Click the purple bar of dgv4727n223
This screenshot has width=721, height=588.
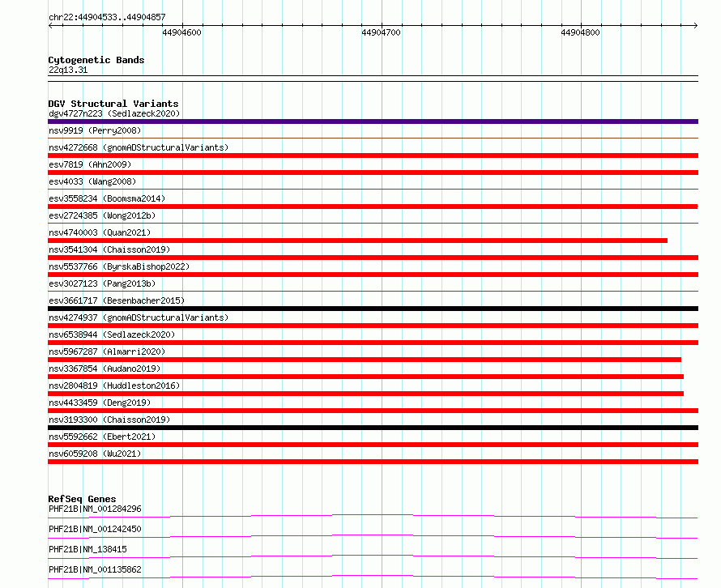coord(373,121)
